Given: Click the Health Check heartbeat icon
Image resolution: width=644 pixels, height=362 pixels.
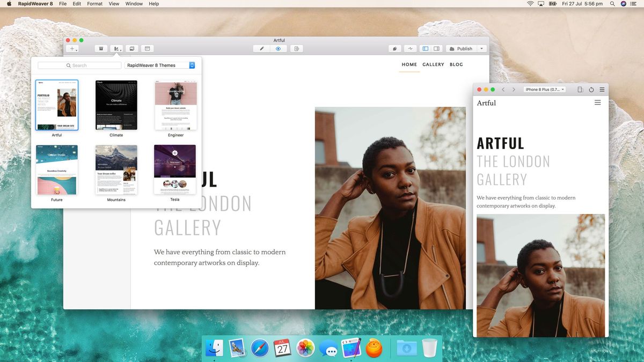Looking at the screenshot, I should 410,48.
